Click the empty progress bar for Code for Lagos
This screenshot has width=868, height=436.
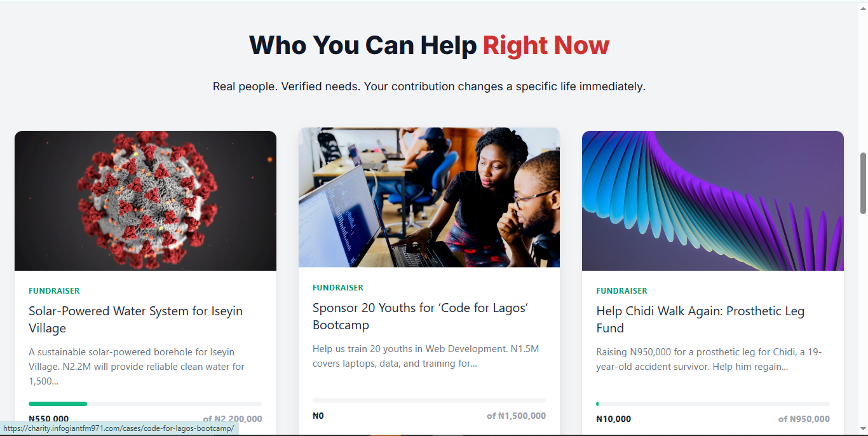(429, 400)
